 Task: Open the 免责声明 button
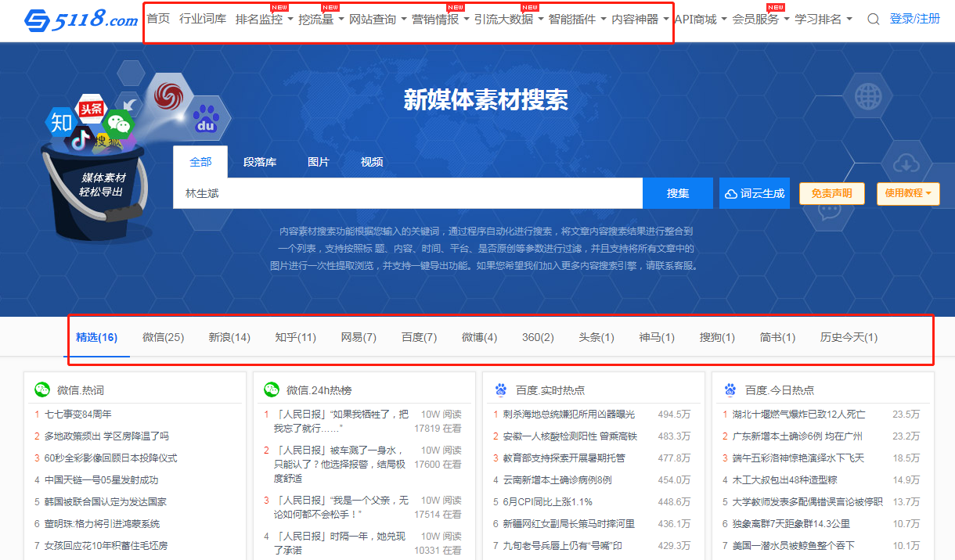point(831,193)
